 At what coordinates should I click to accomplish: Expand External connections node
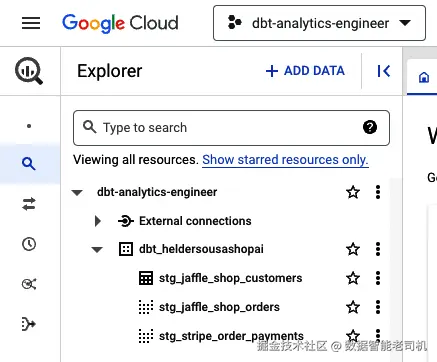(98, 221)
